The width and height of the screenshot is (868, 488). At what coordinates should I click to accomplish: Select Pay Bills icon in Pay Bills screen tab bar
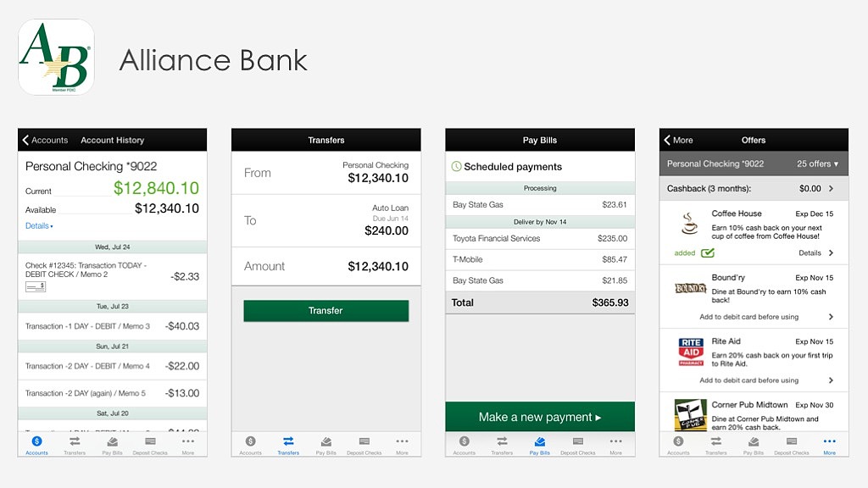[540, 441]
